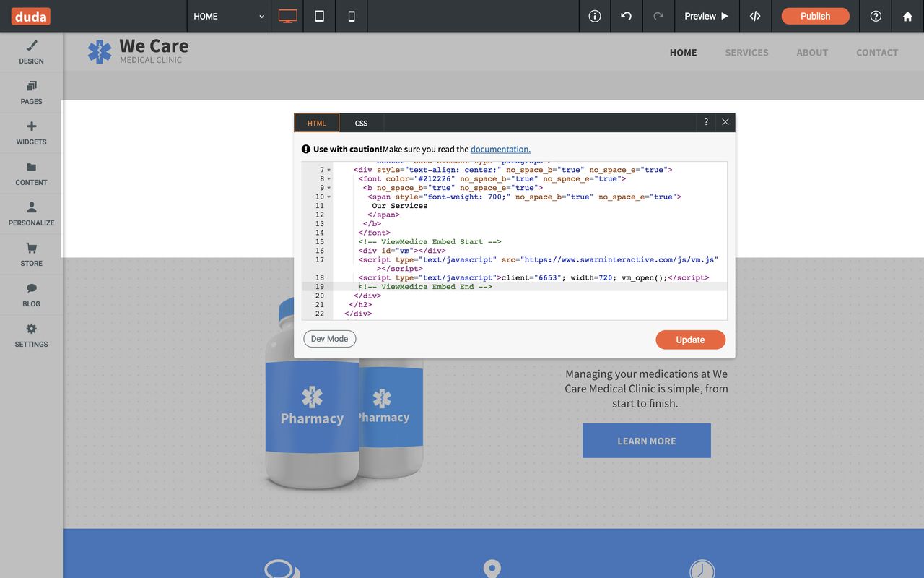924x578 pixels.
Task: Collapse the code block on line 7
Action: [x=328, y=169]
